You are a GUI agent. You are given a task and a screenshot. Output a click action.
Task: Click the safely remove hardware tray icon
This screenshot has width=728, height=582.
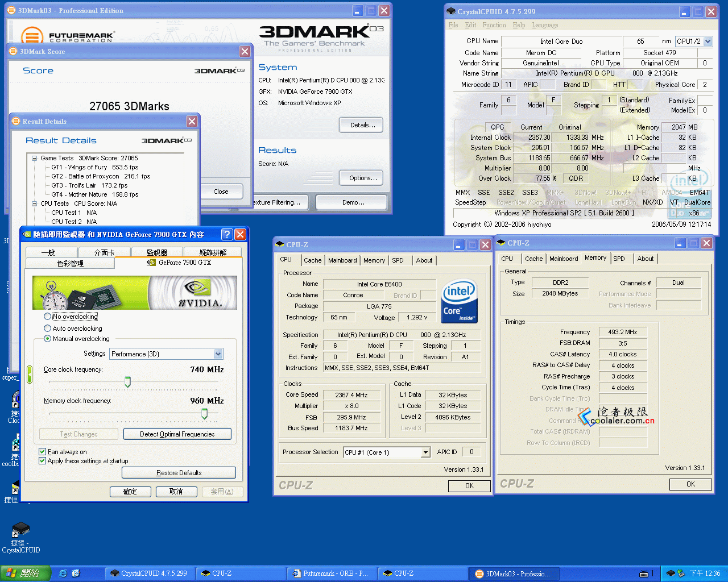(x=681, y=573)
